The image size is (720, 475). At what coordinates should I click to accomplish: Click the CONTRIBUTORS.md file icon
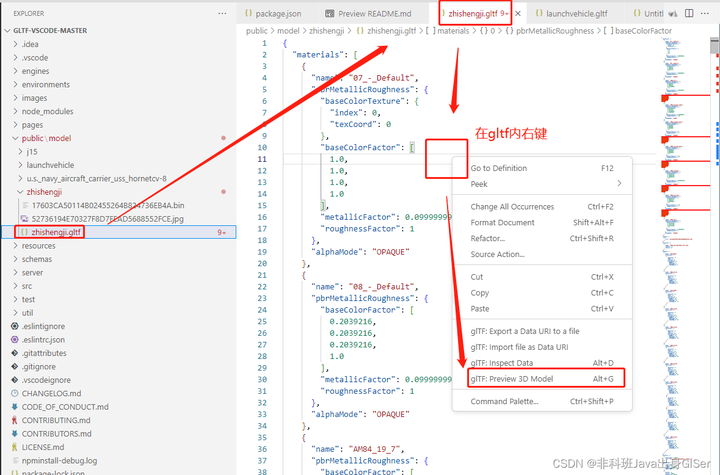[x=15, y=433]
